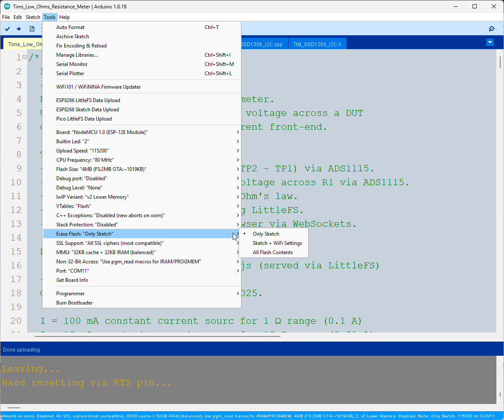Open Manage Libraries...
Image resolution: width=504 pixels, height=420 pixels.
click(142, 55)
